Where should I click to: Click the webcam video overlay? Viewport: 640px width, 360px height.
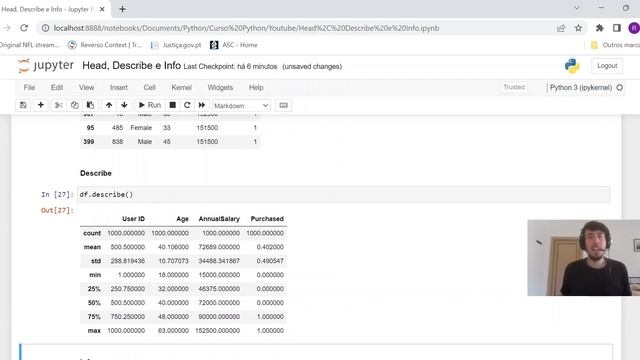584,258
